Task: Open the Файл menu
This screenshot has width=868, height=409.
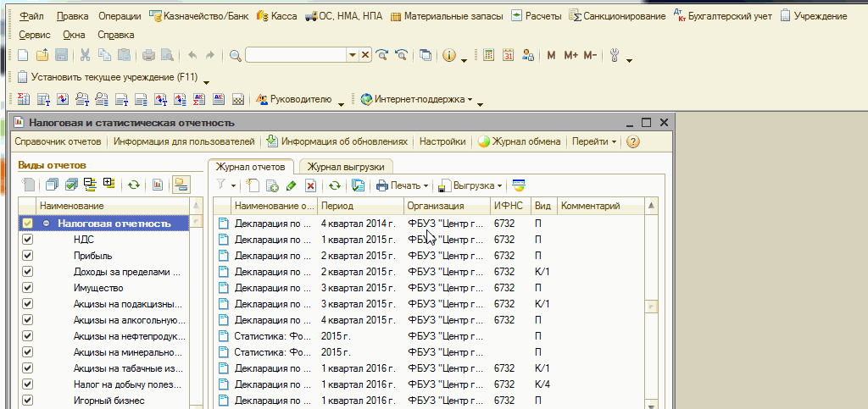Action: click(31, 16)
